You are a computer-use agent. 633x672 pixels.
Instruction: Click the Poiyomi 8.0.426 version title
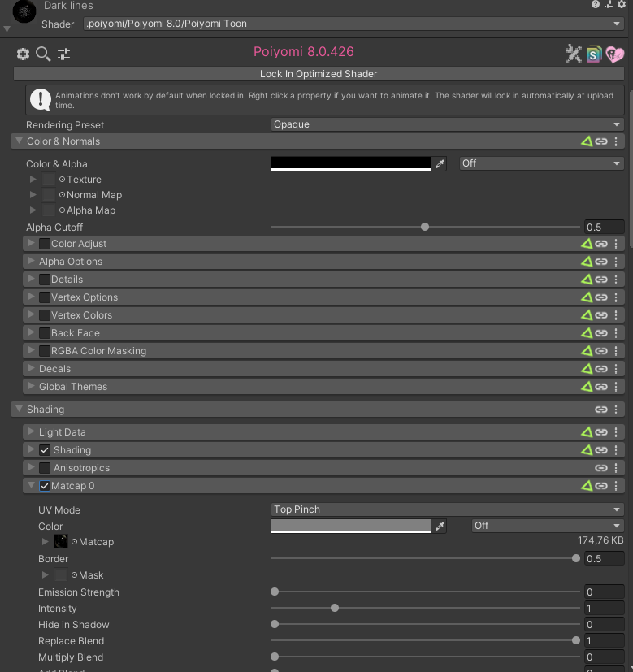click(x=303, y=51)
